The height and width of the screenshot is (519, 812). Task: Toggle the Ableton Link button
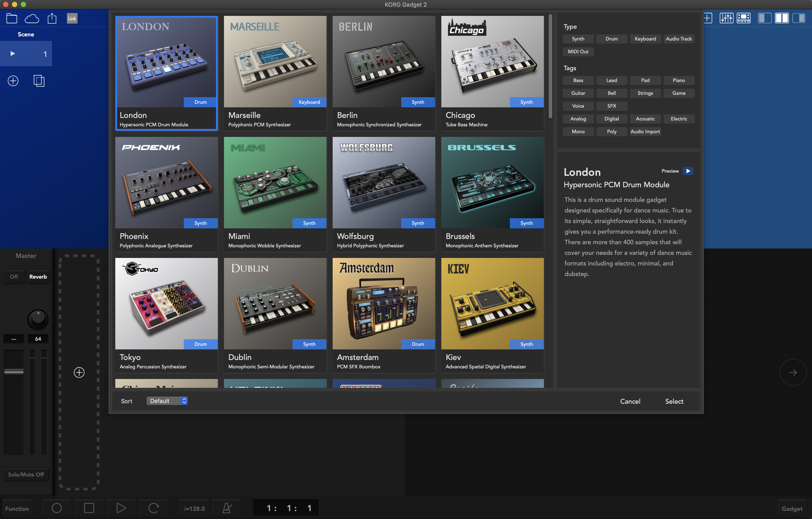pos(72,18)
